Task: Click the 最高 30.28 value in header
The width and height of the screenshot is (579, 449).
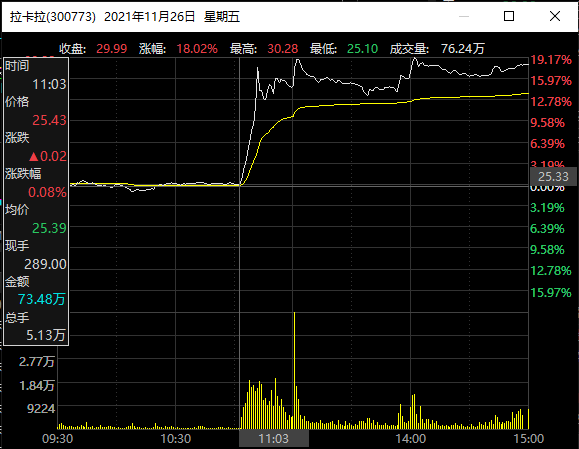Action: pyautogui.click(x=282, y=49)
